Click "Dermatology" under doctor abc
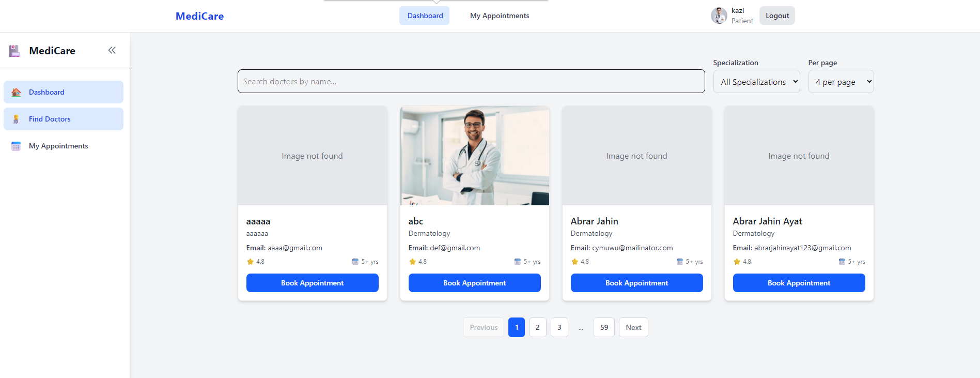980x378 pixels. [x=429, y=233]
